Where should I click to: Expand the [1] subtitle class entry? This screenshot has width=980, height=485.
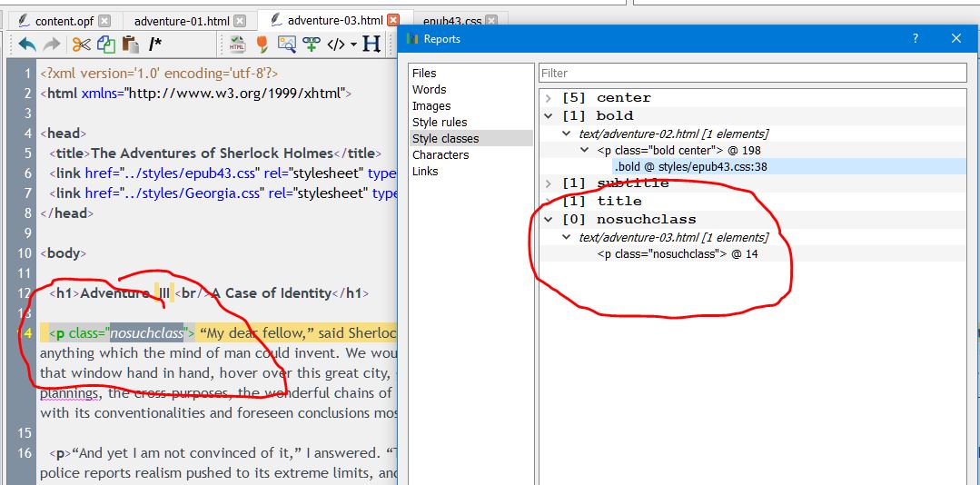coord(548,183)
